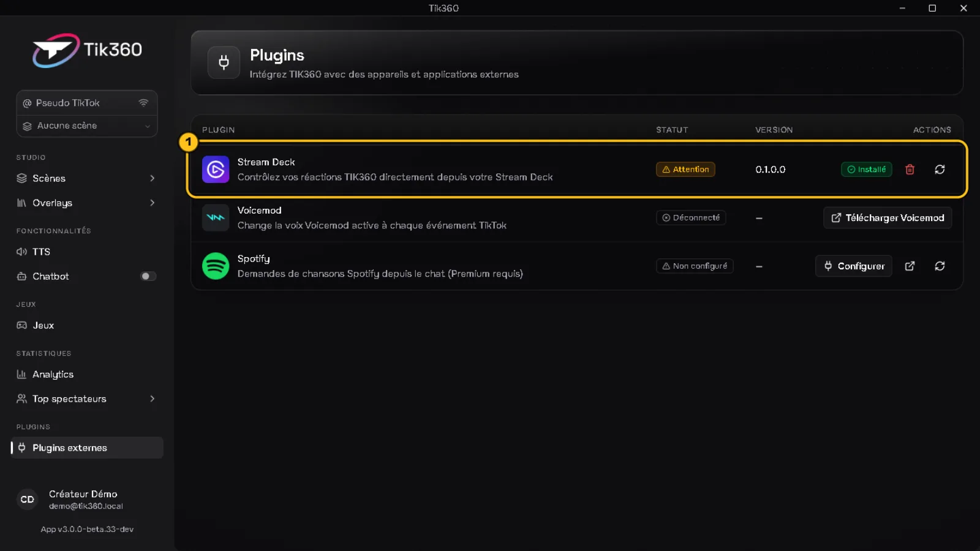Click the wifi connection status icon
The height and width of the screenshot is (551, 980).
click(143, 103)
